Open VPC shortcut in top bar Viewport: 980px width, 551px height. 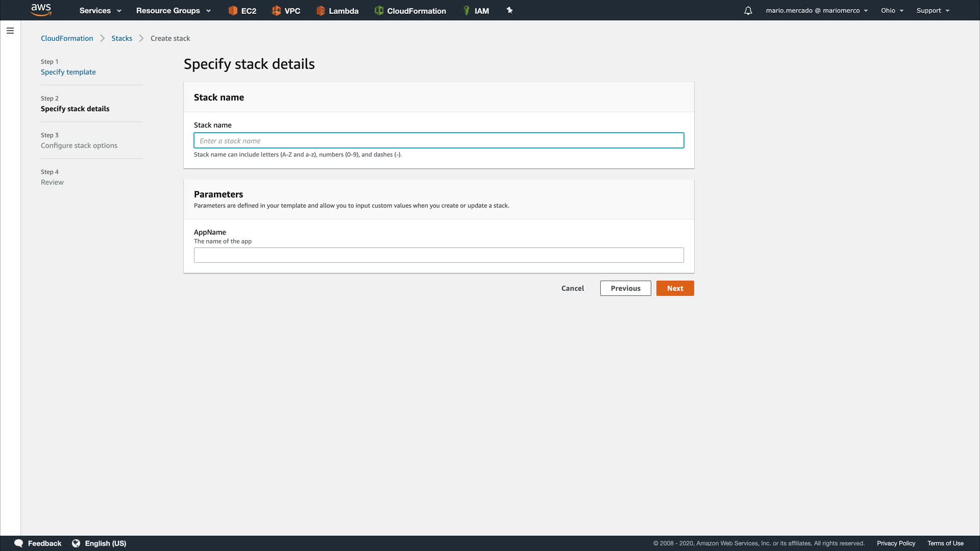pos(286,11)
